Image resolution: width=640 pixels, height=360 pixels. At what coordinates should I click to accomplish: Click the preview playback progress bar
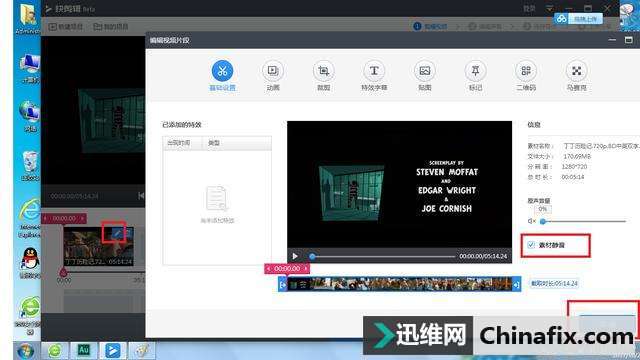384,256
